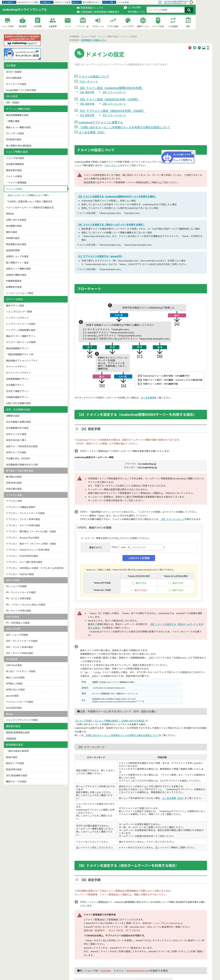The image size is (220, 980).
Task: Open サイトマップの設定 sidebar item
Action: pyautogui.click(x=36, y=84)
